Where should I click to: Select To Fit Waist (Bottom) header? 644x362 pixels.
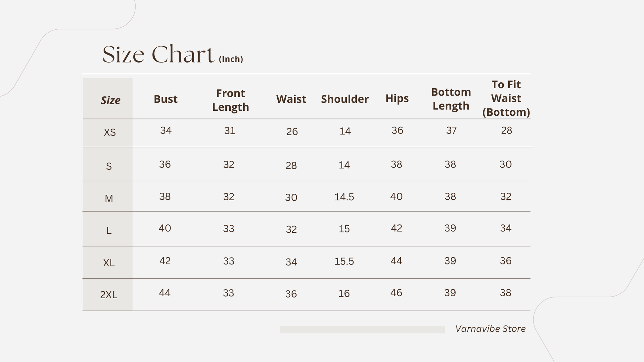(506, 98)
